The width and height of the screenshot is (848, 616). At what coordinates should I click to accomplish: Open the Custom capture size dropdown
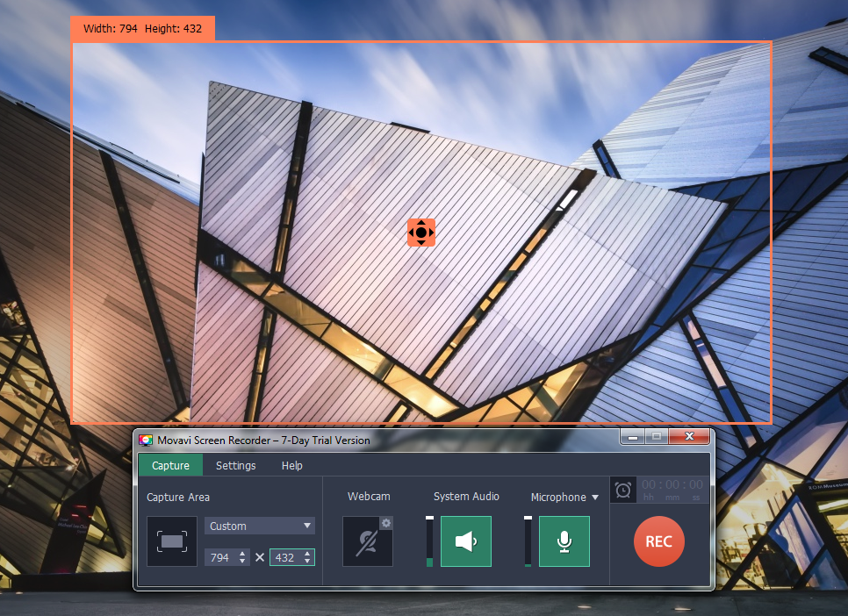pos(259,526)
